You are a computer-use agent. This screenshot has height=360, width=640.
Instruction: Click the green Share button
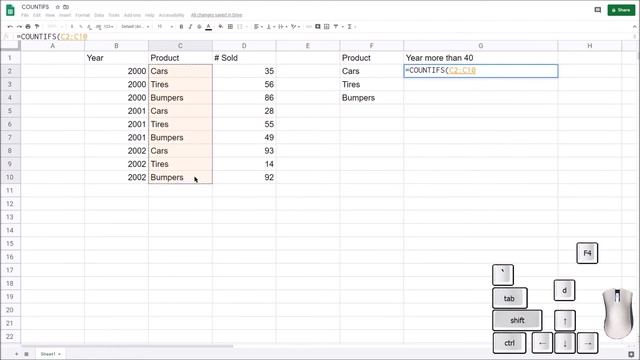pyautogui.click(x=621, y=10)
